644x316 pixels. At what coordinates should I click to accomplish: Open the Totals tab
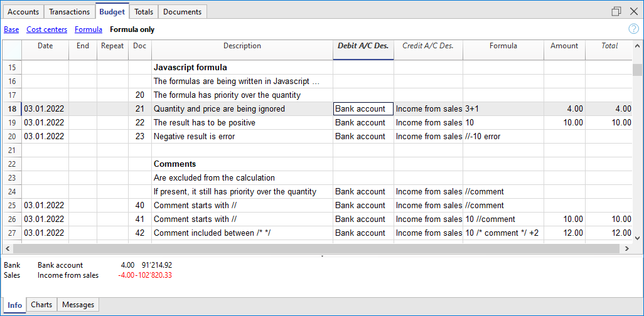click(144, 12)
